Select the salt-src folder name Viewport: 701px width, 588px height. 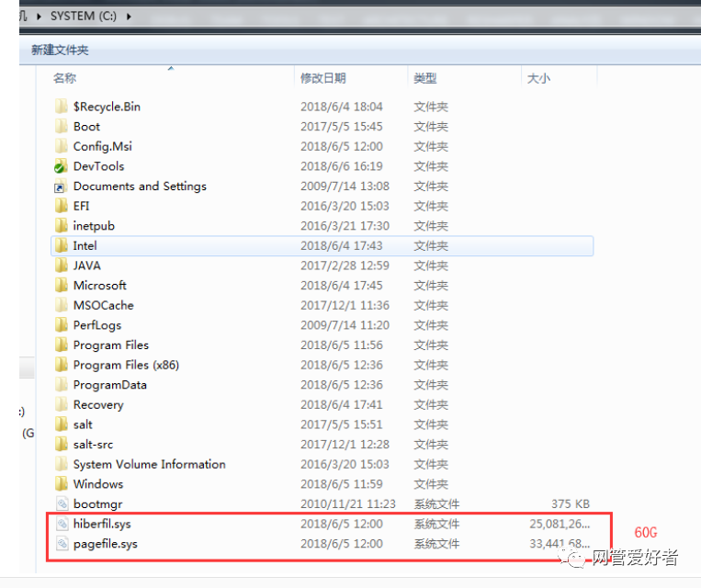click(x=93, y=444)
